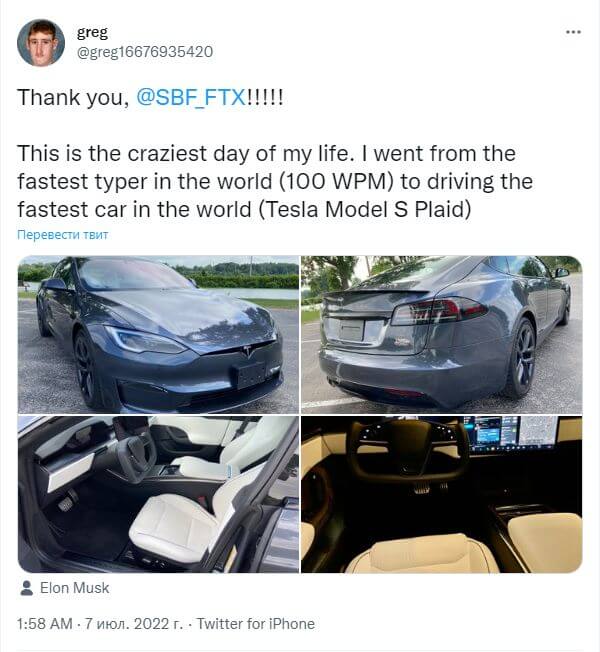Screen dimensions: 600x652
Task: Click the person icon beside Elon Musk tag
Action: coord(27,588)
